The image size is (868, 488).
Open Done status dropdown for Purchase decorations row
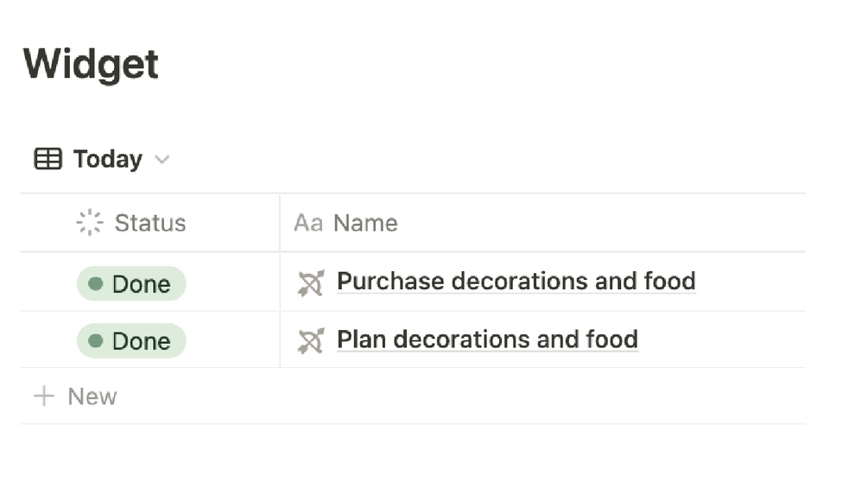[x=131, y=283]
